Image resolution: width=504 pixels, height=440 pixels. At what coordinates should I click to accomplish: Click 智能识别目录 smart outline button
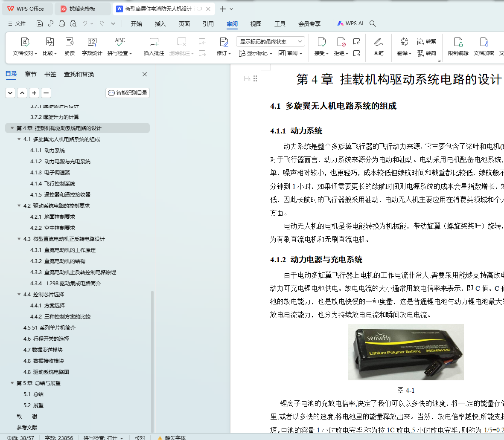pos(128,93)
